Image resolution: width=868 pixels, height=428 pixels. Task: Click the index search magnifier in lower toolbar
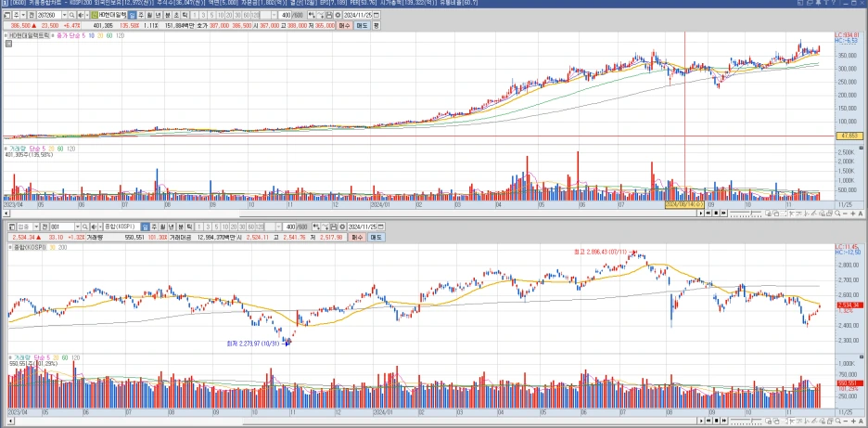click(85, 227)
